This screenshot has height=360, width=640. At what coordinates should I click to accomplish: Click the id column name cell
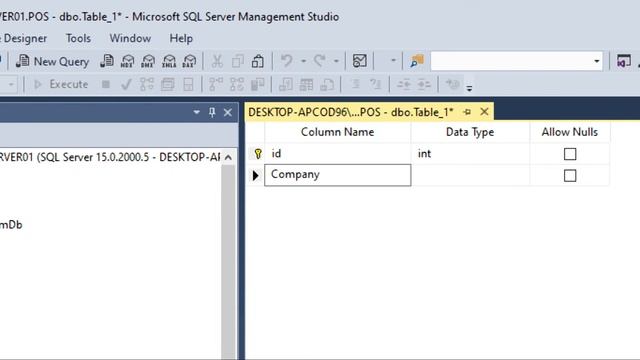coord(338,154)
